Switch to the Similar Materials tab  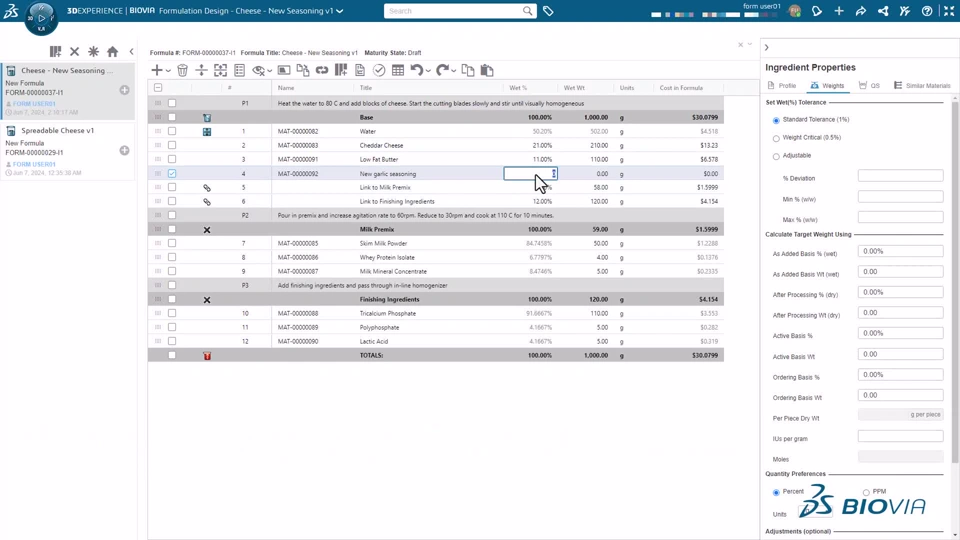coord(922,86)
